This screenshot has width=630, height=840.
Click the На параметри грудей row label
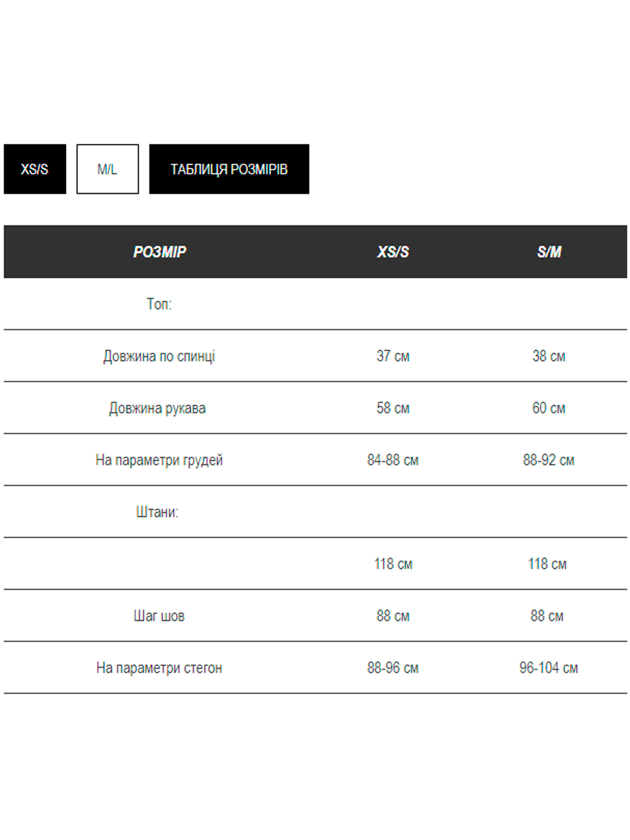(x=159, y=460)
